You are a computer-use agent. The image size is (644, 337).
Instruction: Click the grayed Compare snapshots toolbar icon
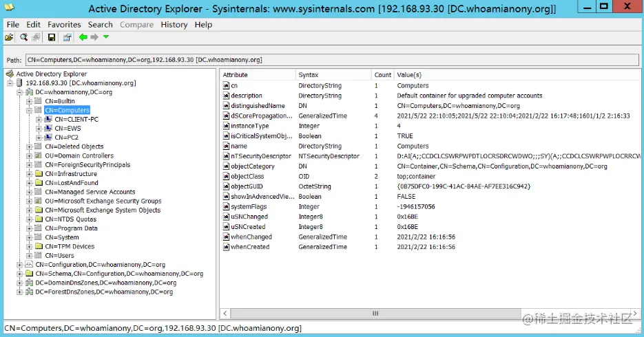[x=36, y=37]
